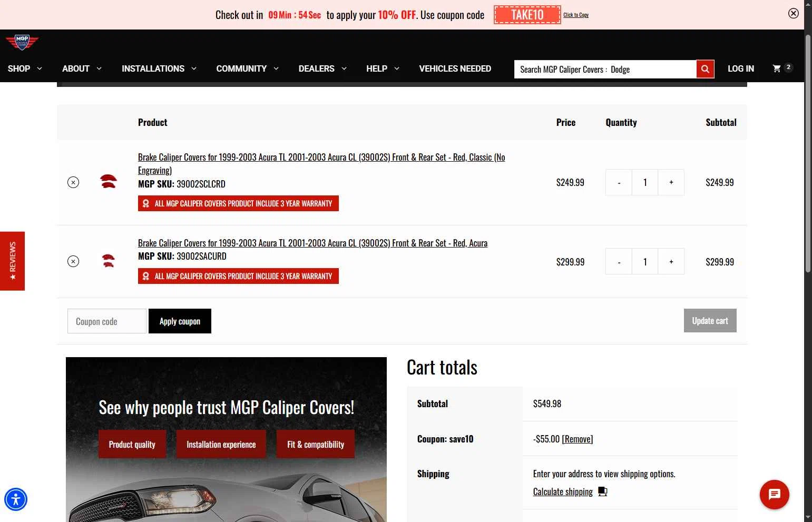The width and height of the screenshot is (812, 522).
Task: Click shipping truck icon beside Calculate shipping
Action: [603, 491]
